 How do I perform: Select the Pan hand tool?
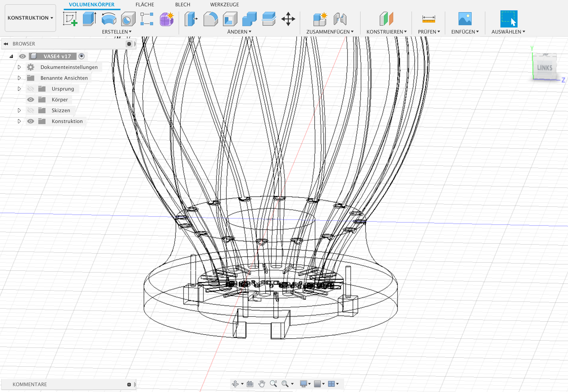point(262,384)
